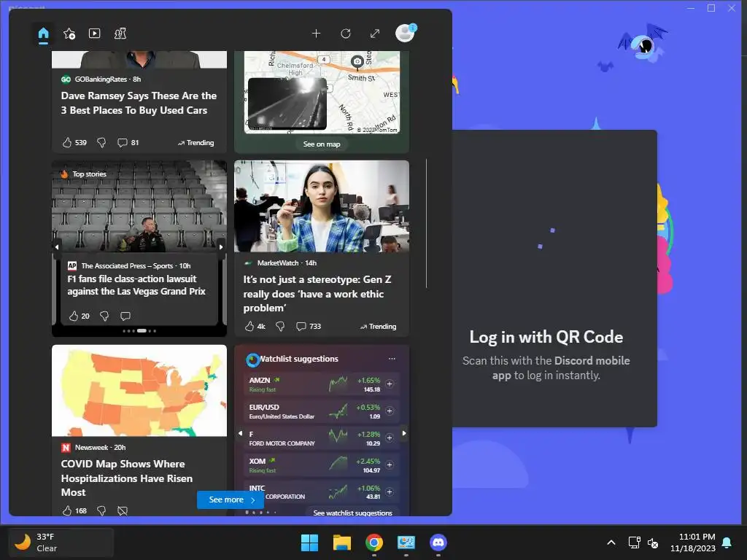
Task: Open muted volume icon in tray
Action: tap(653, 542)
